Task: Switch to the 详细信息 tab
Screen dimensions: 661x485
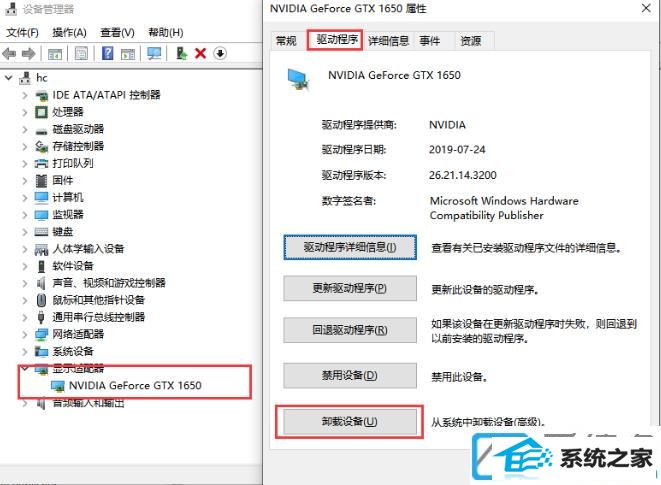Action: tap(389, 41)
